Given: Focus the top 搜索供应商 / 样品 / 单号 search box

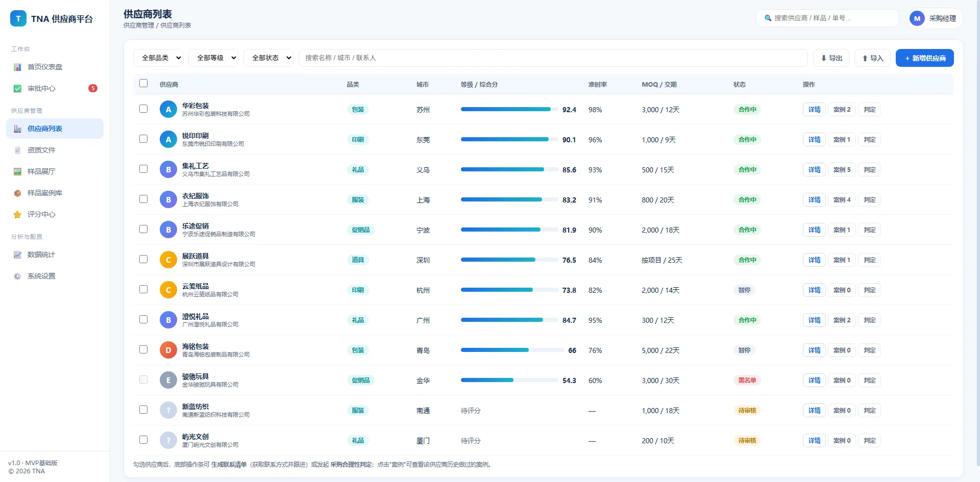Looking at the screenshot, I should (827, 18).
